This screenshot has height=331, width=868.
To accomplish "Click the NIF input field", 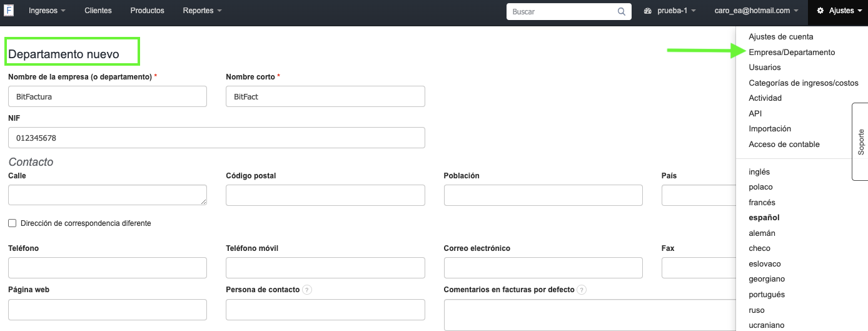I will tap(216, 138).
